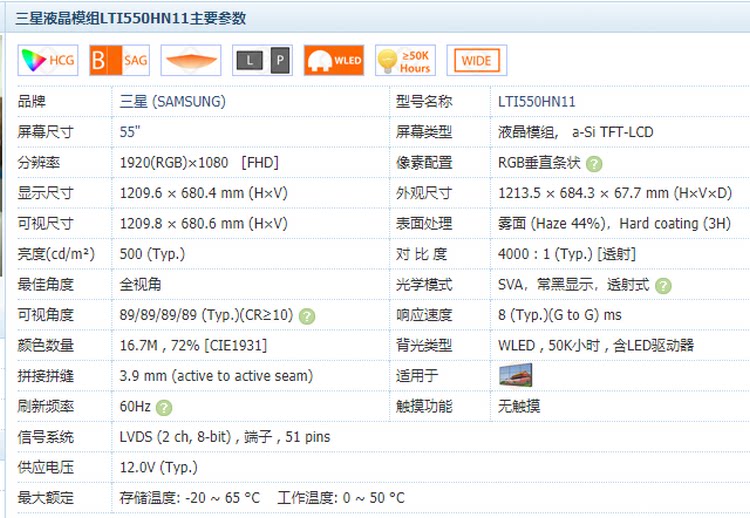Click the orange curved surface icon
750x518 pixels.
point(191,60)
